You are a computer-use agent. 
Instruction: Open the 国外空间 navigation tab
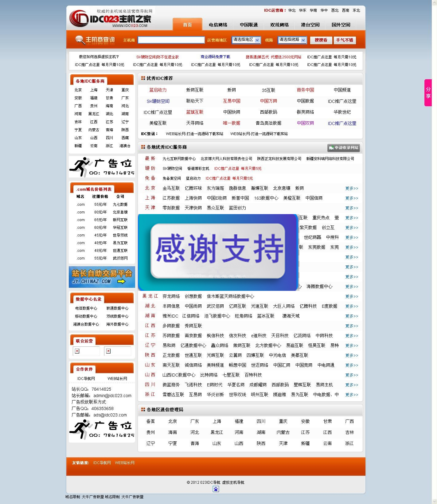pos(341,25)
